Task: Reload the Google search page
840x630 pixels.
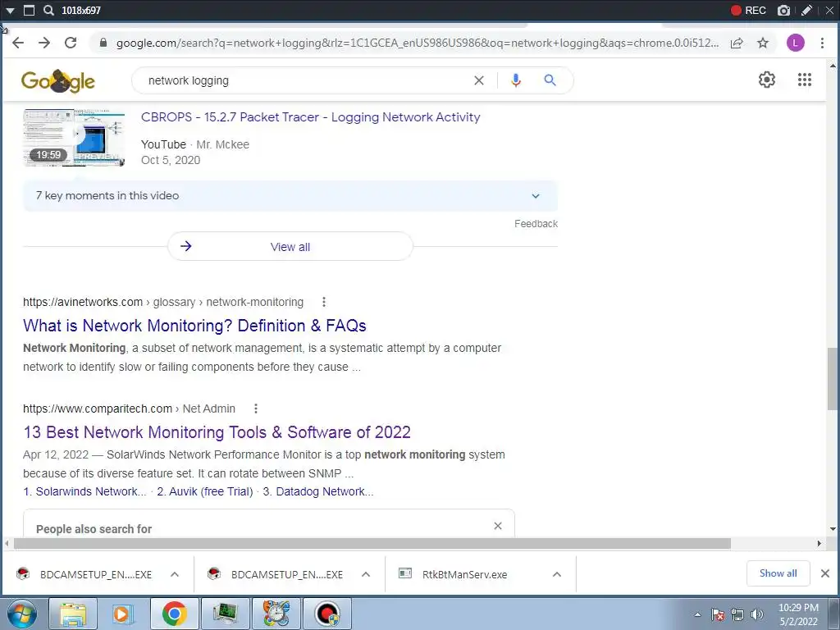Action: pyautogui.click(x=71, y=43)
